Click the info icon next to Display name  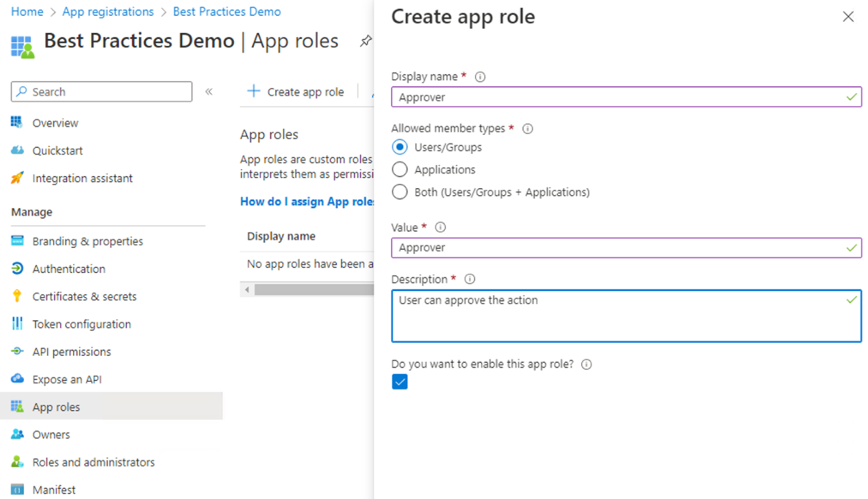pyautogui.click(x=480, y=77)
